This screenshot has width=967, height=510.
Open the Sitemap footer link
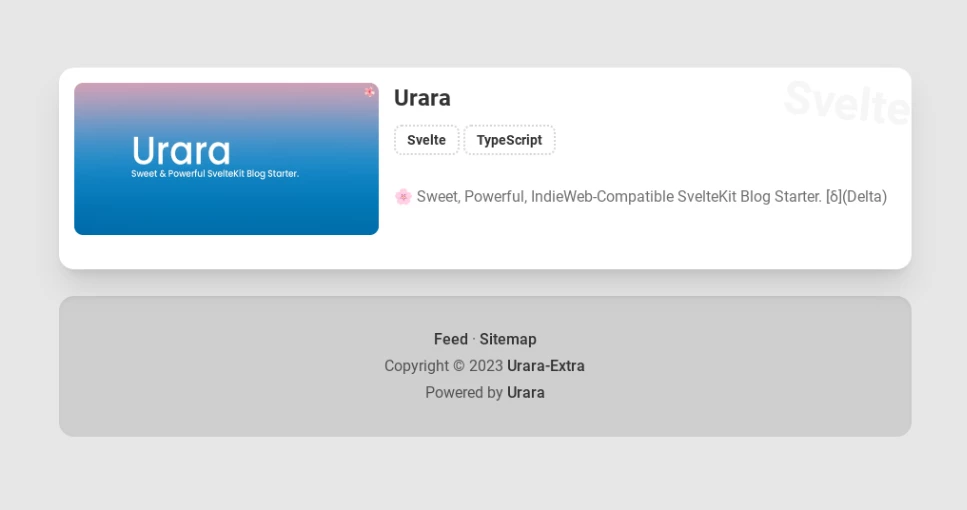click(508, 340)
